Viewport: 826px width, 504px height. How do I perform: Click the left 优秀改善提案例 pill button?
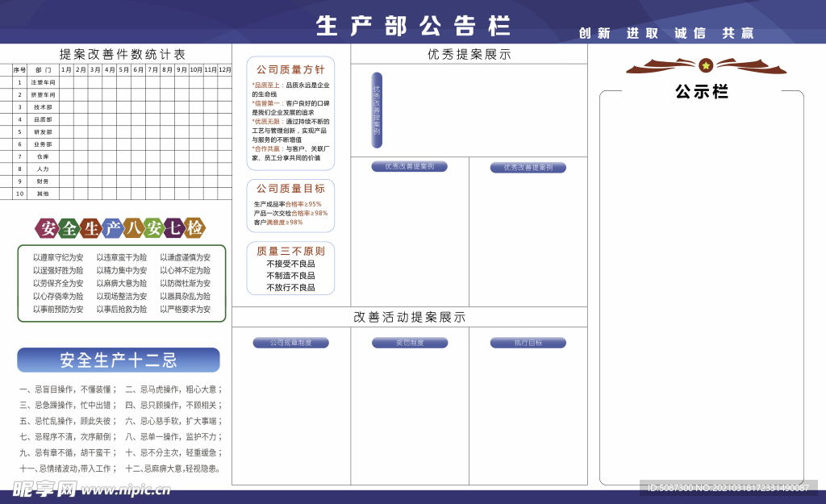point(408,166)
